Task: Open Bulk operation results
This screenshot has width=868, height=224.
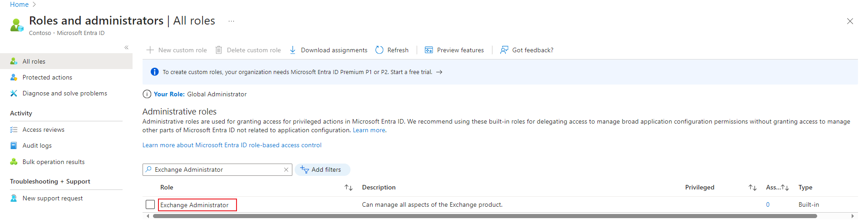Action: click(x=54, y=162)
